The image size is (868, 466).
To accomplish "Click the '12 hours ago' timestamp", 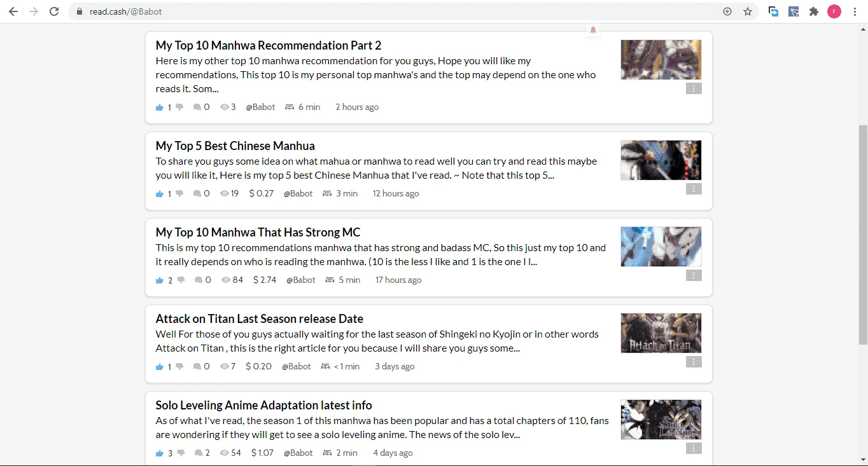I will 396,193.
